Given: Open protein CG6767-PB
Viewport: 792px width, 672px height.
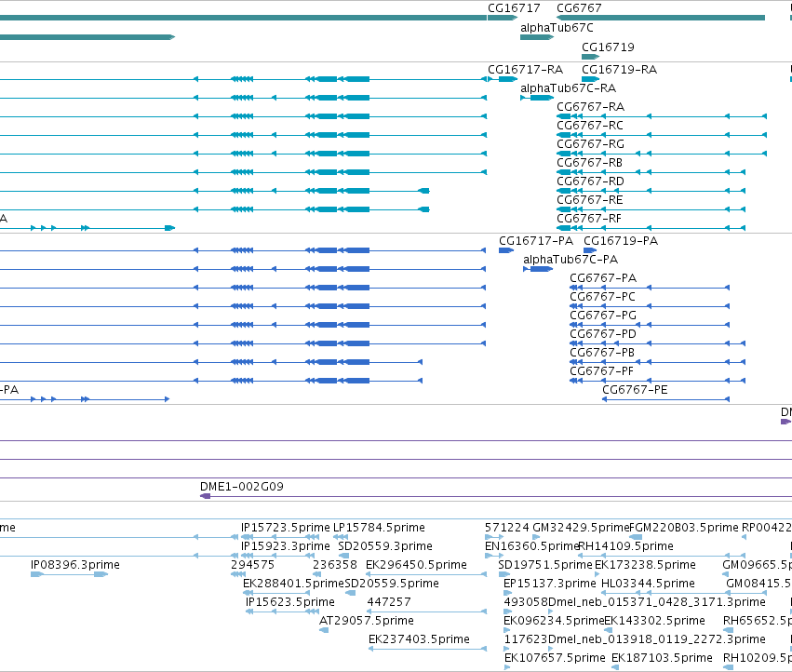Looking at the screenshot, I should pos(601,353).
